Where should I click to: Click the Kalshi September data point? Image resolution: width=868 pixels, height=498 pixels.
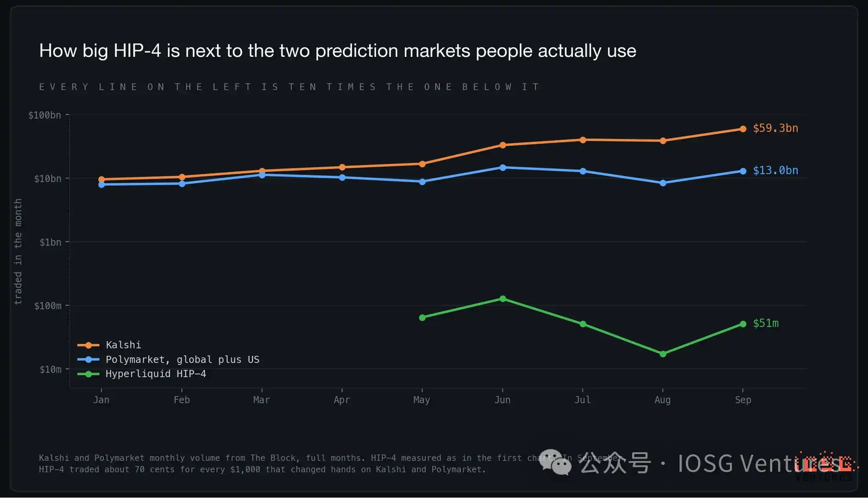click(743, 129)
